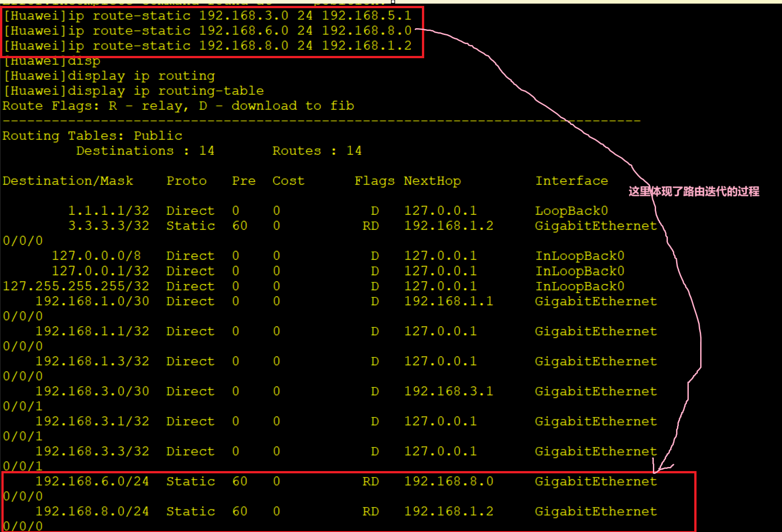Click the 'Destination/Mask' column header
The image size is (782, 532).
(68, 181)
